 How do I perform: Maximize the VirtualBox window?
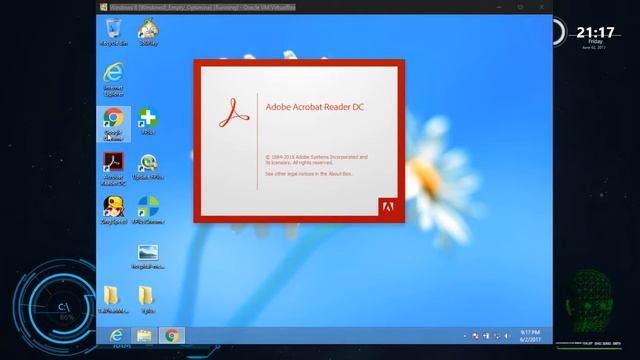pyautogui.click(x=520, y=7)
